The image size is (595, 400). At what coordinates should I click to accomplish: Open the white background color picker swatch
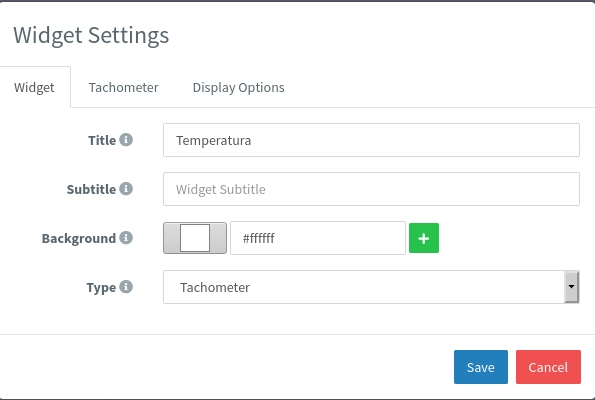tap(195, 238)
